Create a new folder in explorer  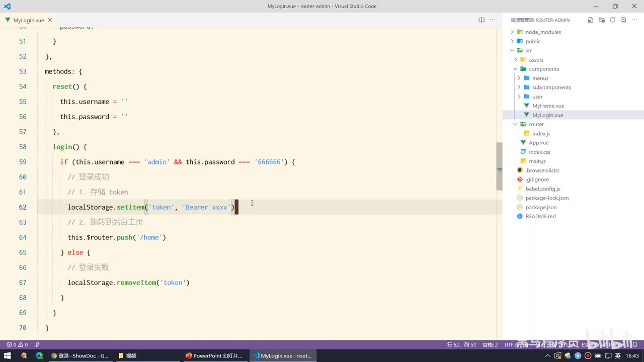(x=601, y=20)
